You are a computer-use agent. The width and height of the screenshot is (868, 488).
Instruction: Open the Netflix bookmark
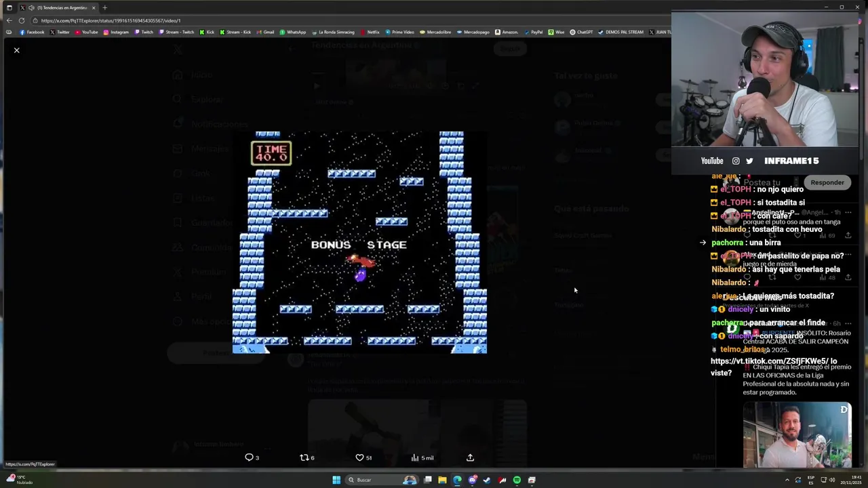pos(370,32)
